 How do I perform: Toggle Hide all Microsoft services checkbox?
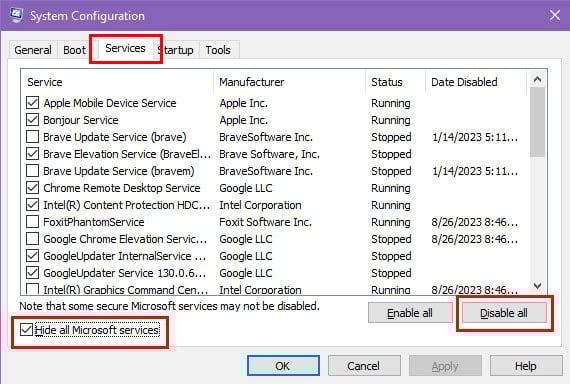coord(26,330)
